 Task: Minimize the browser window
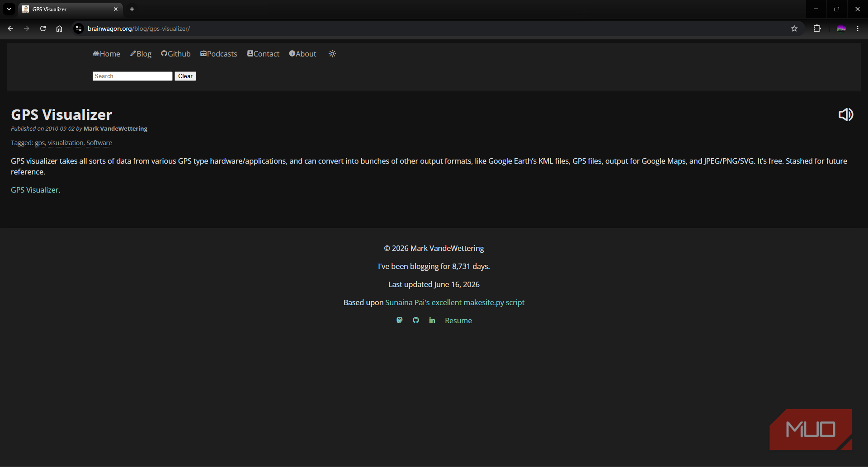click(816, 9)
